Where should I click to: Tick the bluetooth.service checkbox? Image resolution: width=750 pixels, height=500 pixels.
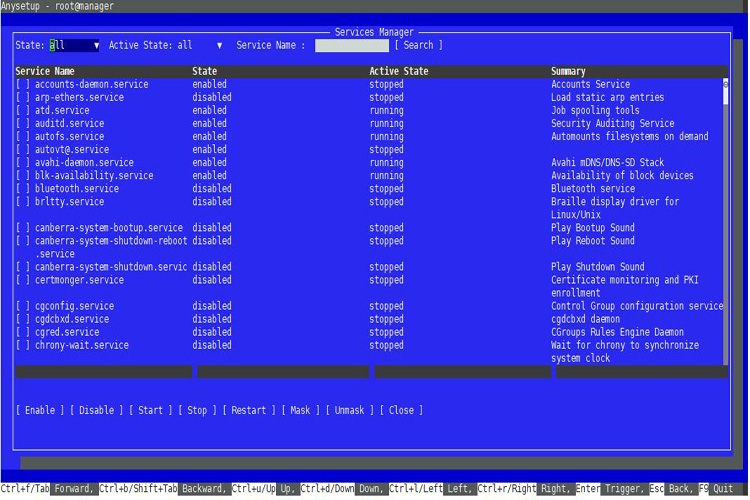tap(22, 189)
